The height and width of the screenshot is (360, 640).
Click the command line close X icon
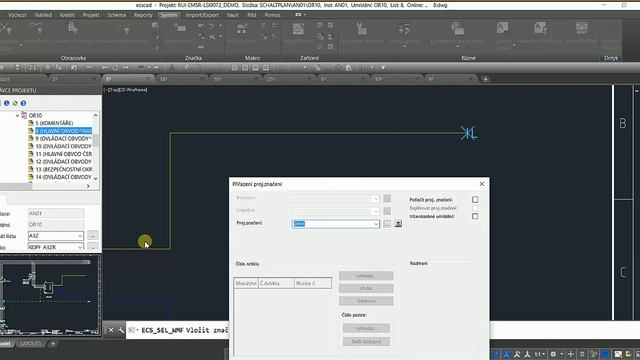[x=111, y=330]
